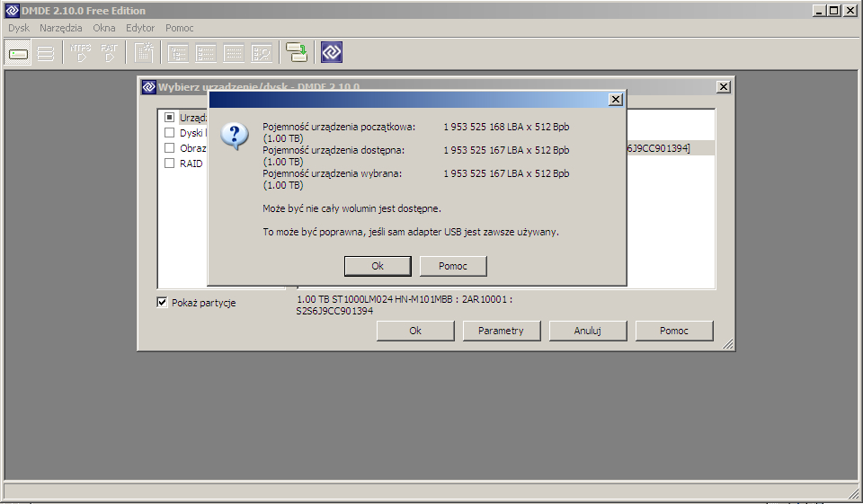863x504 pixels.
Task: Close the capacity message dialog
Action: click(616, 100)
